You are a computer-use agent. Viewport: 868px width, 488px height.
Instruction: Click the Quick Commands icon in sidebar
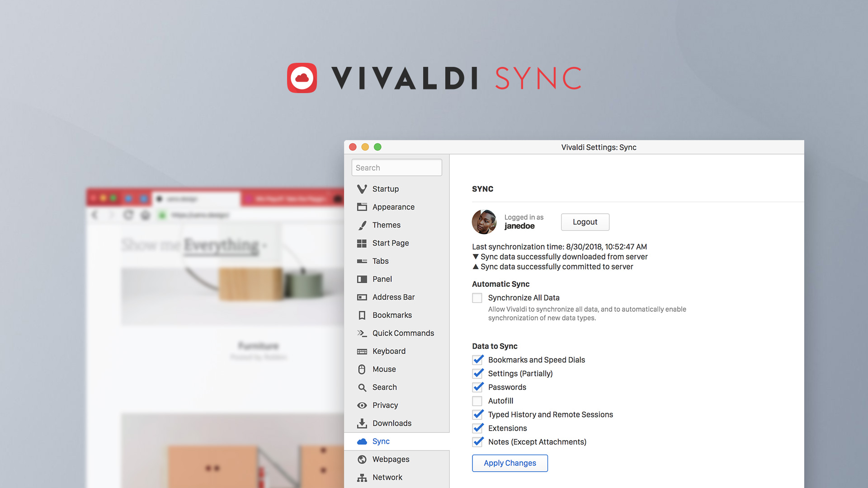(362, 333)
